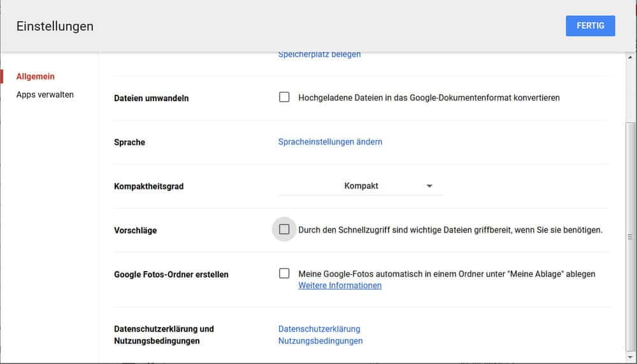Open the Nutzungsbedingungen link
The width and height of the screenshot is (637, 364).
320,341
